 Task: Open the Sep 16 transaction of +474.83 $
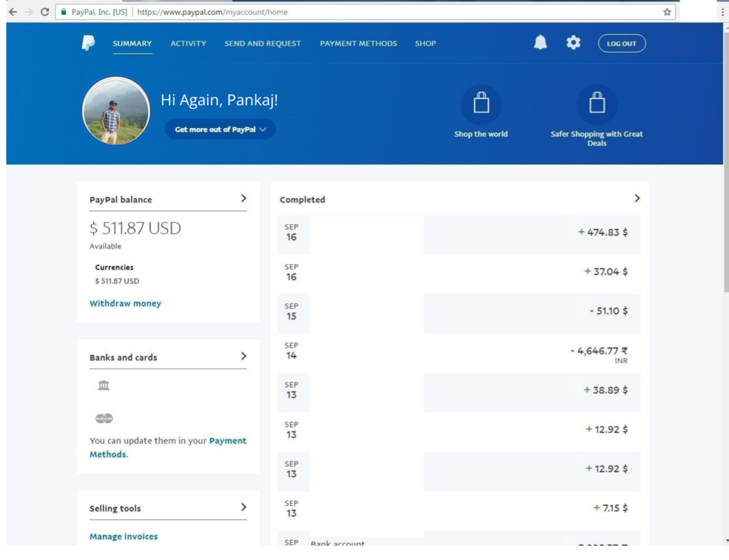pyautogui.click(x=459, y=235)
